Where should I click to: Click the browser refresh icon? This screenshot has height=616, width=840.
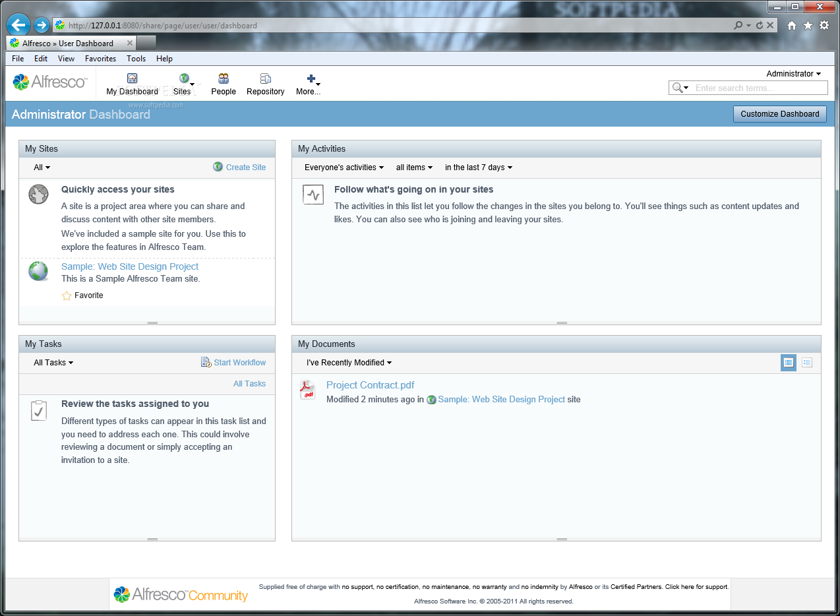pos(760,26)
